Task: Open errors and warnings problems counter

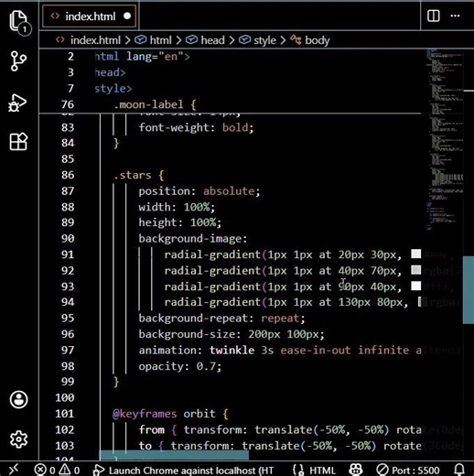Action: 57,470
